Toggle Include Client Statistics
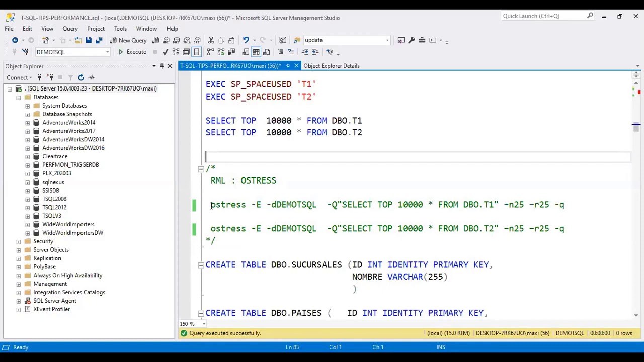644x362 pixels. pyautogui.click(x=231, y=52)
